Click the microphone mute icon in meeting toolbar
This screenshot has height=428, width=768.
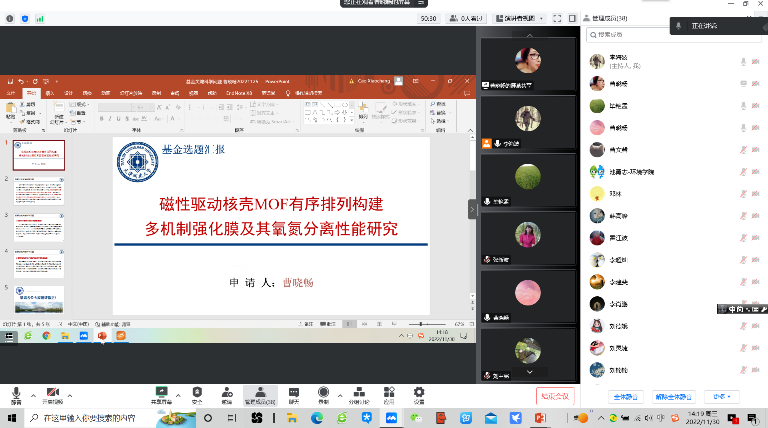(15, 393)
